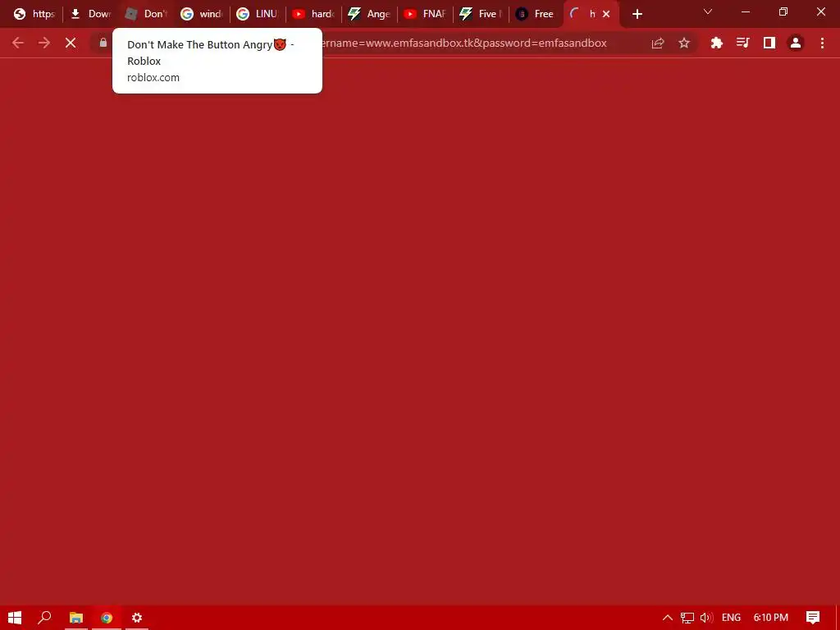Stop loading the page
Image resolution: width=840 pixels, height=630 pixels.
coord(71,43)
